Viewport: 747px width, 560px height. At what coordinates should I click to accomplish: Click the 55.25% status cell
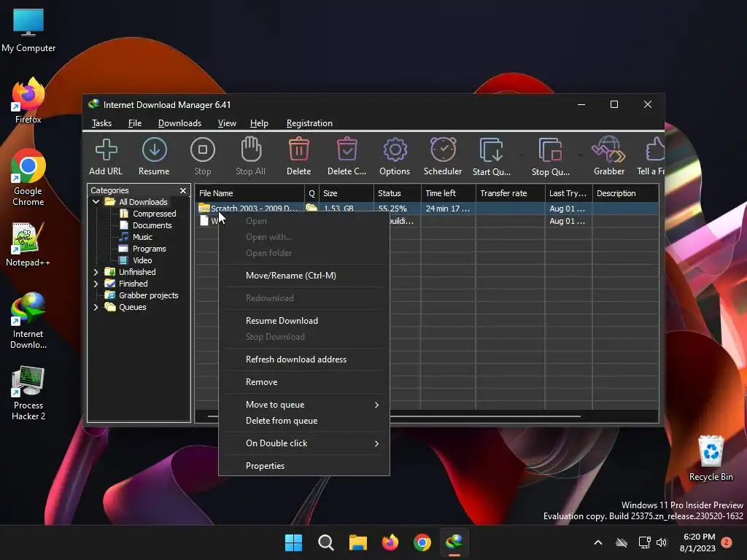398,209
